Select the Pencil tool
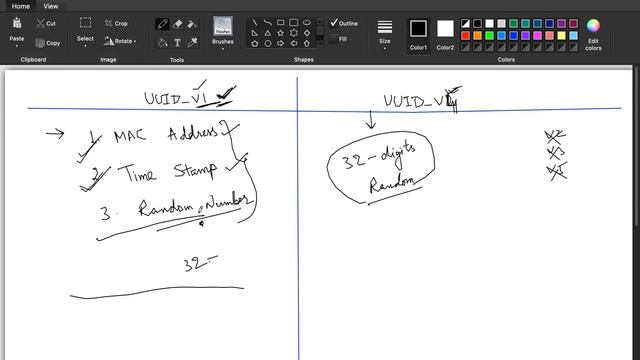640x360 pixels. (162, 24)
